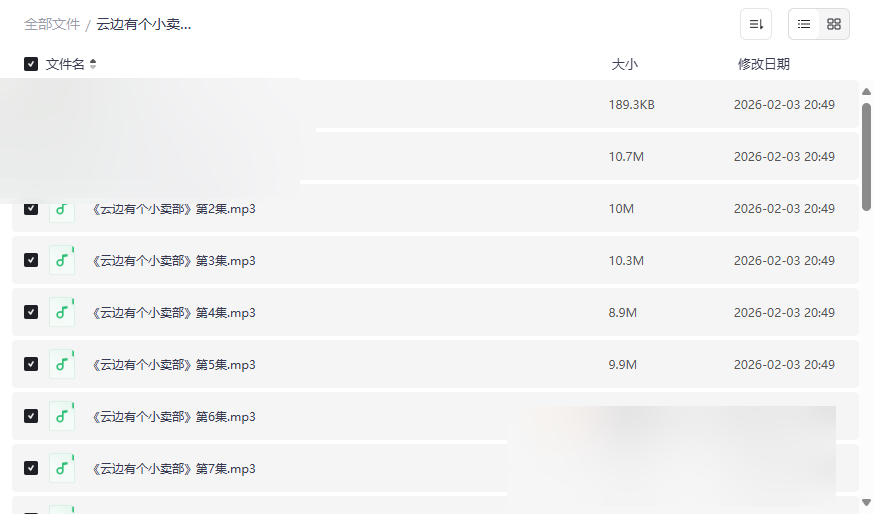The image size is (874, 514).
Task: Open 《云边有个小卖部》第2集.mp3 file name
Action: click(x=173, y=209)
